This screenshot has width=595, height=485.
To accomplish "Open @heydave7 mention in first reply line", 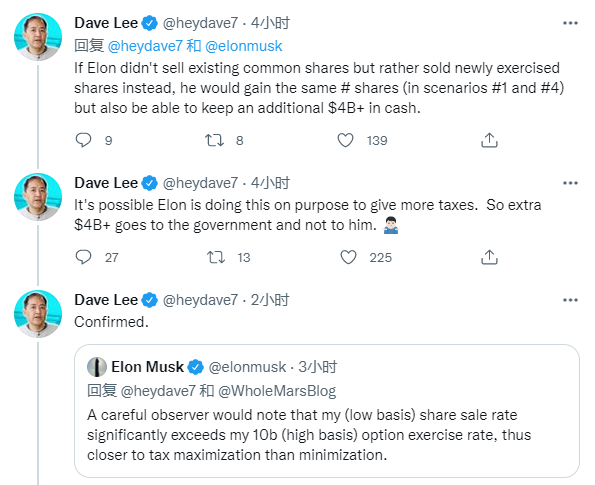I will pos(145,46).
